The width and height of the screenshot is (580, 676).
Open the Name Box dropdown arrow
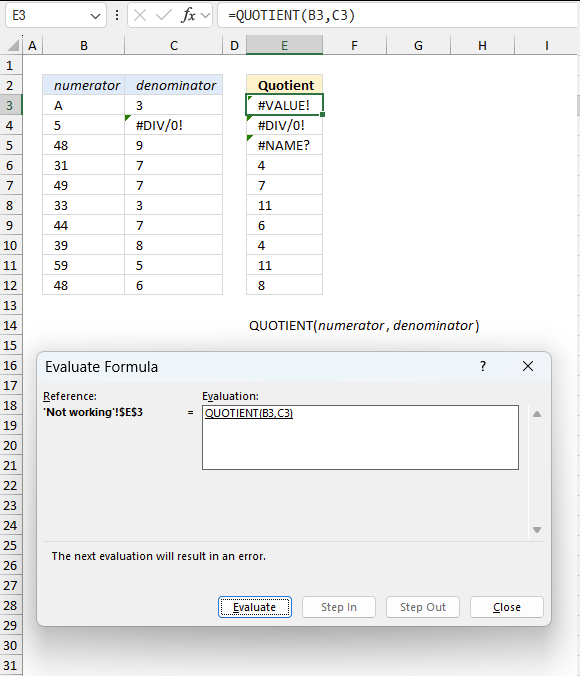coord(95,16)
